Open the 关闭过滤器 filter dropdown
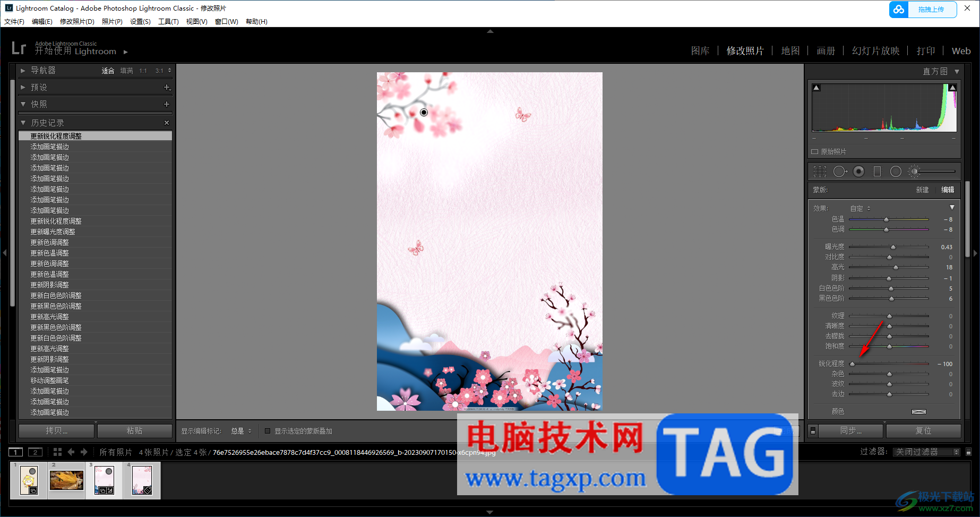Image resolution: width=980 pixels, height=517 pixels. [x=926, y=452]
